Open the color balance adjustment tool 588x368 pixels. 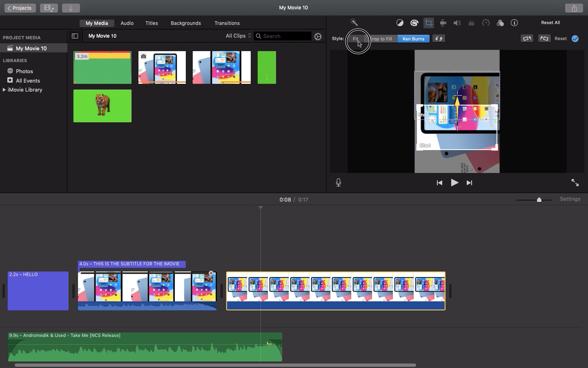pyautogui.click(x=400, y=23)
